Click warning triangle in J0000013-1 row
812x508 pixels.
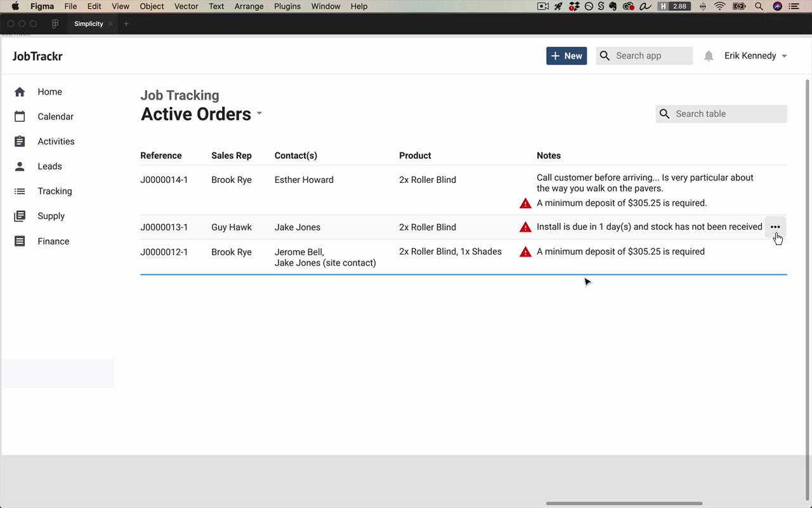point(525,227)
